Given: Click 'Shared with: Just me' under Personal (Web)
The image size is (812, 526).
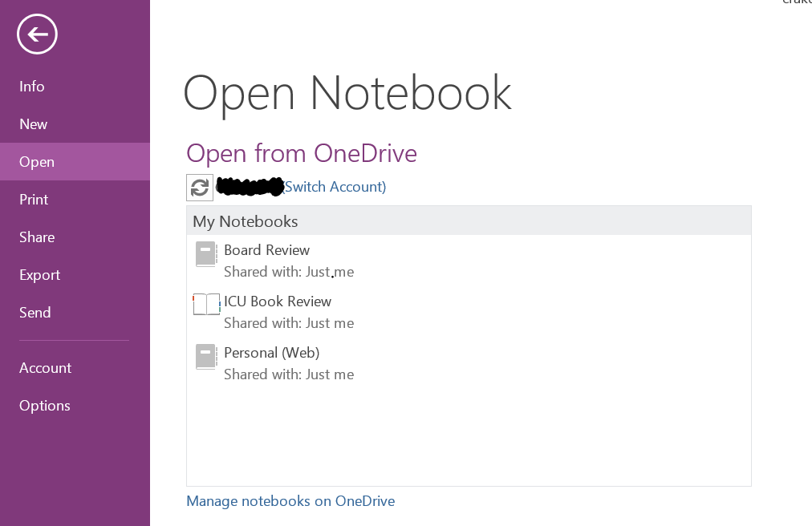Looking at the screenshot, I should pos(289,374).
